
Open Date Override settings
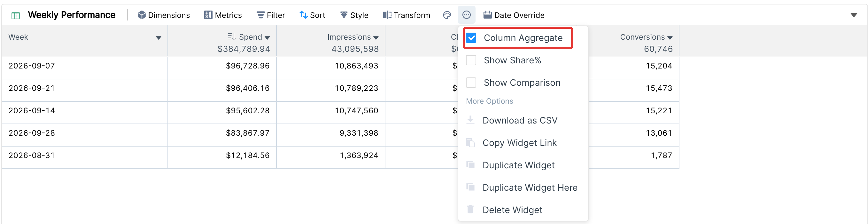[x=514, y=15]
